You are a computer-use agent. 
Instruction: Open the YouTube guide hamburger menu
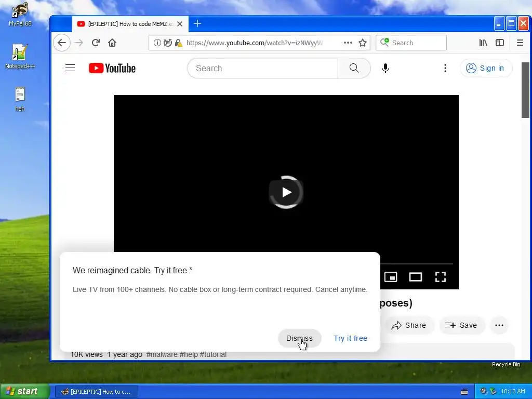pyautogui.click(x=70, y=68)
